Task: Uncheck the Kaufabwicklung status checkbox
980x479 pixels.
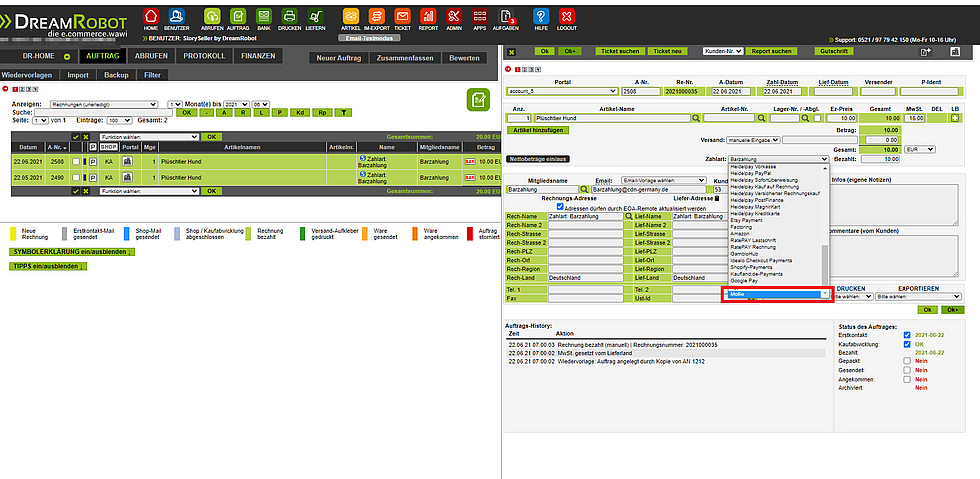Action: tap(907, 344)
